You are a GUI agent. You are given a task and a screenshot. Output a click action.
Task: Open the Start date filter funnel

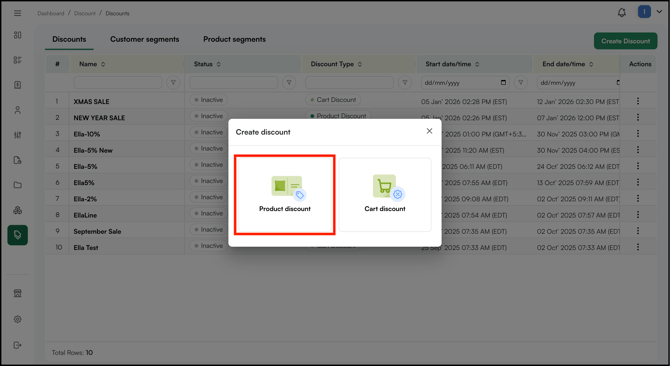520,82
